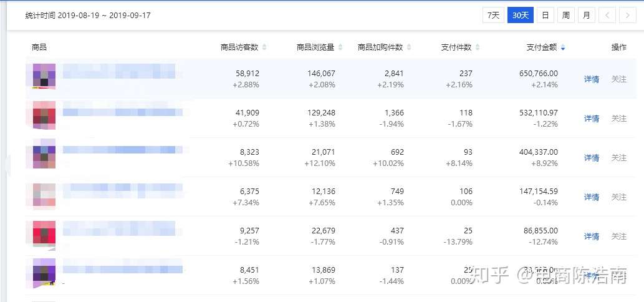
Task: Open blurred product title in 41,909 row
Action: [122, 112]
